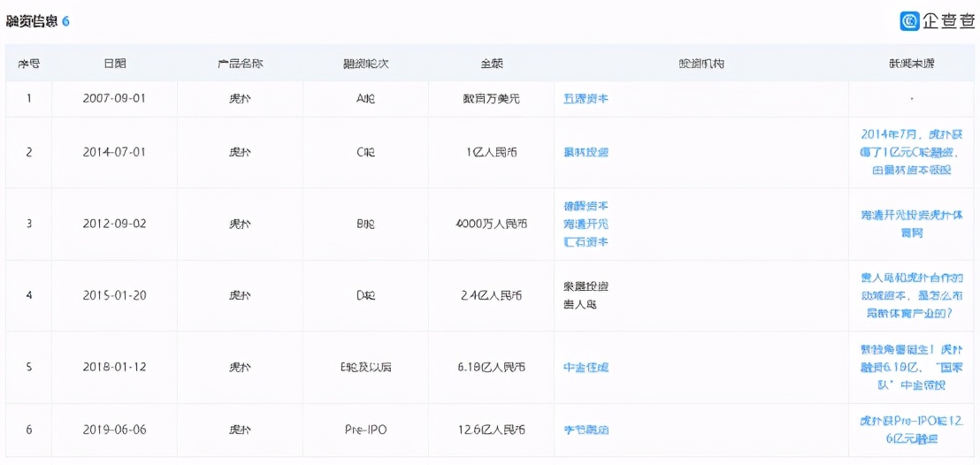Image resolution: width=980 pixels, height=465 pixels.
Task: Click the 日期 column header
Action: [x=114, y=64]
